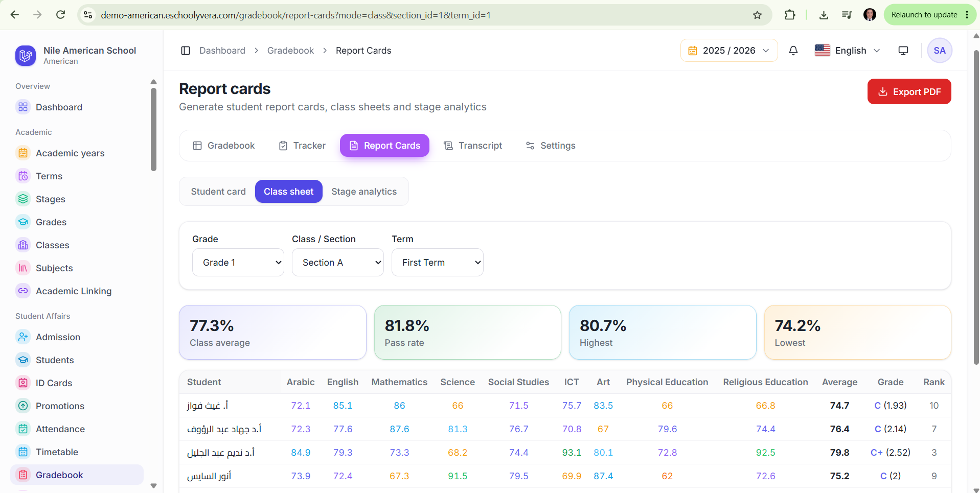
Task: Open the First Term dropdown
Action: tap(438, 263)
